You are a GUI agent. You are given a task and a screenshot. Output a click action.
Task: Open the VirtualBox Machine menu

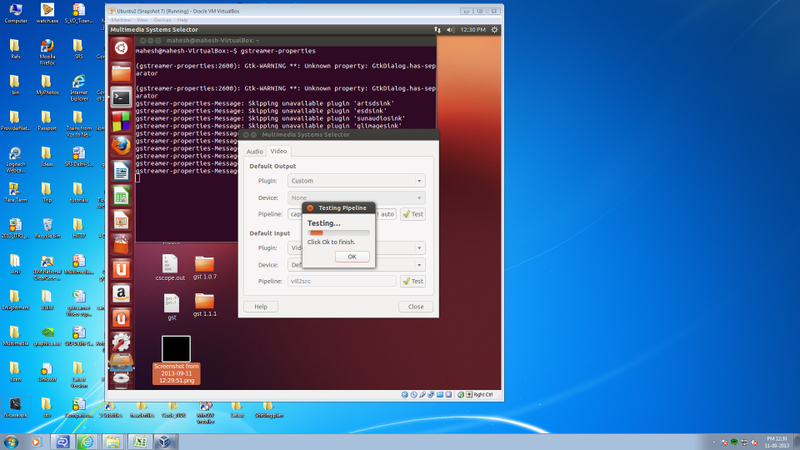click(121, 20)
